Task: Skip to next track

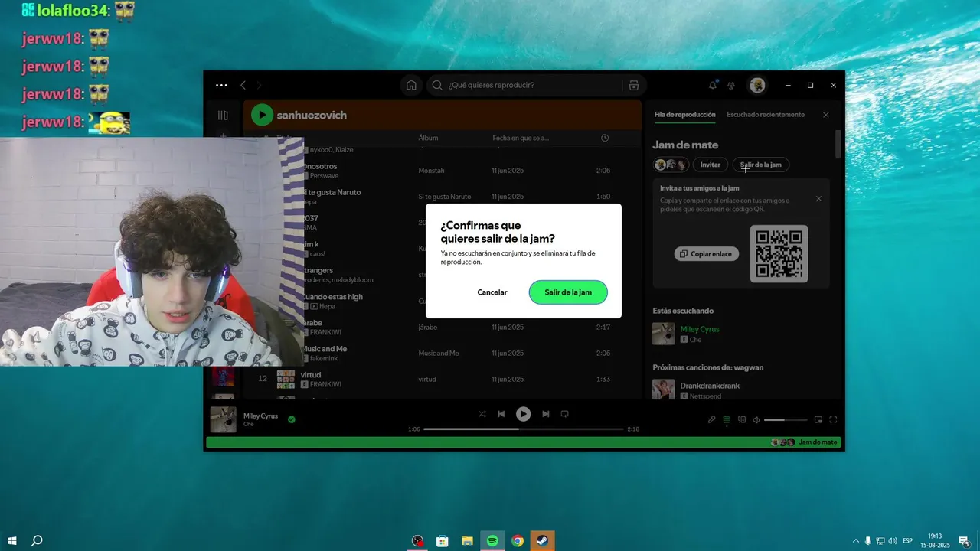Action: [x=545, y=414]
